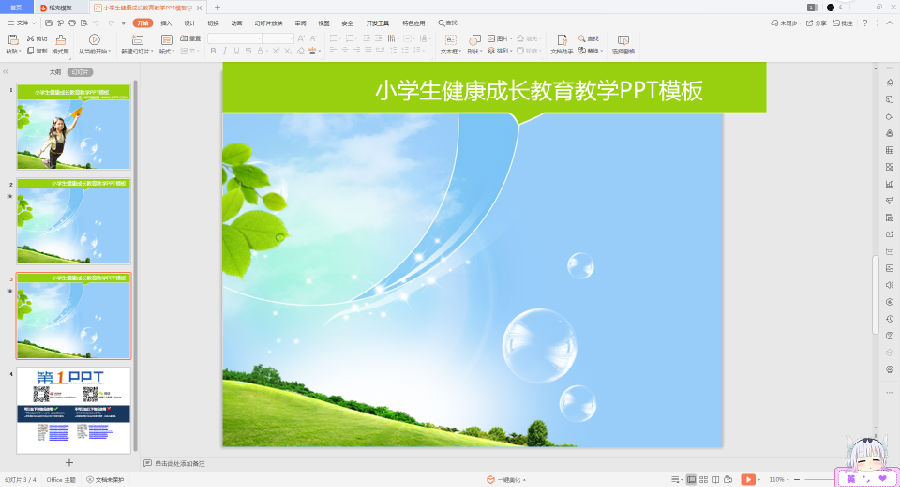
Task: Collapse the ribbon with top-right chevron
Action: (890, 23)
